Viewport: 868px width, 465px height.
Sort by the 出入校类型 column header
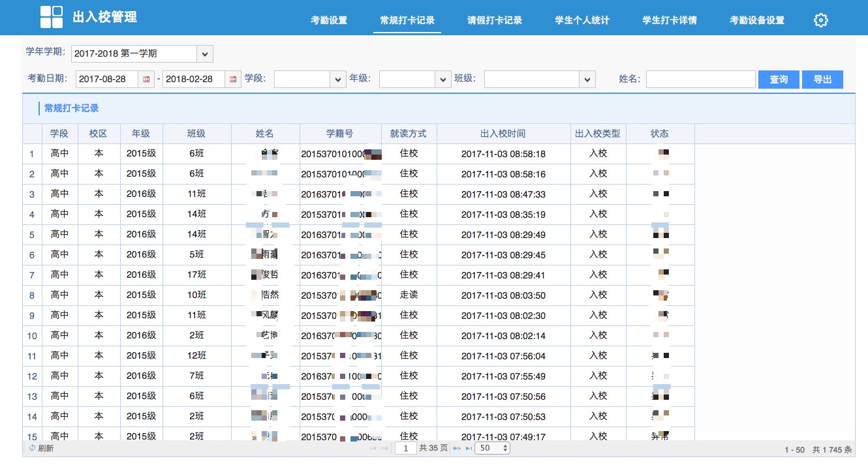(x=598, y=134)
